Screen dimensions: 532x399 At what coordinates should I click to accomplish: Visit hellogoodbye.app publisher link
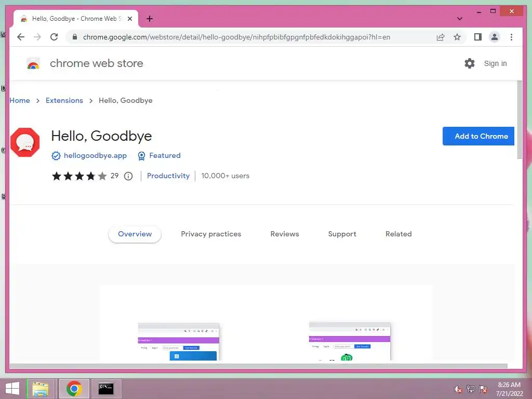click(96, 156)
